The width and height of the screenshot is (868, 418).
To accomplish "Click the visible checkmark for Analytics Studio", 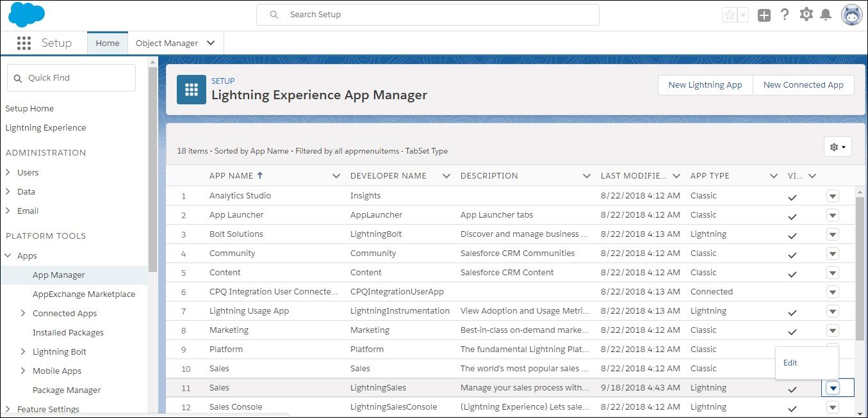I will 792,197.
